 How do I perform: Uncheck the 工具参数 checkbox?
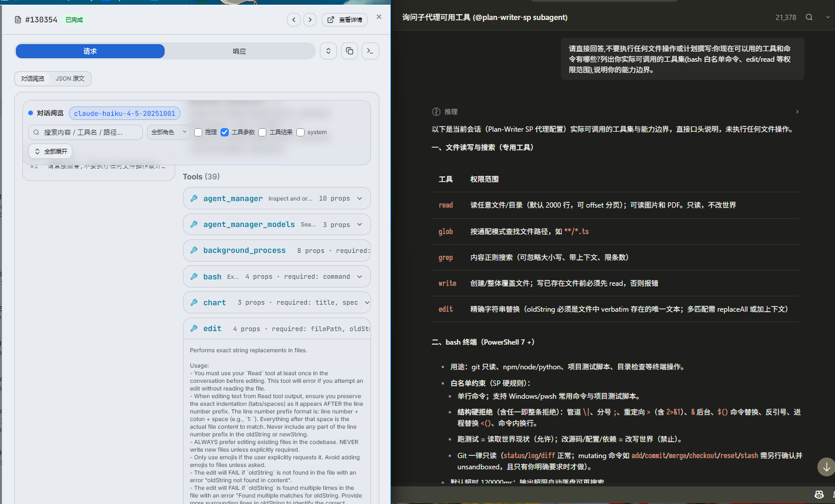click(x=225, y=132)
